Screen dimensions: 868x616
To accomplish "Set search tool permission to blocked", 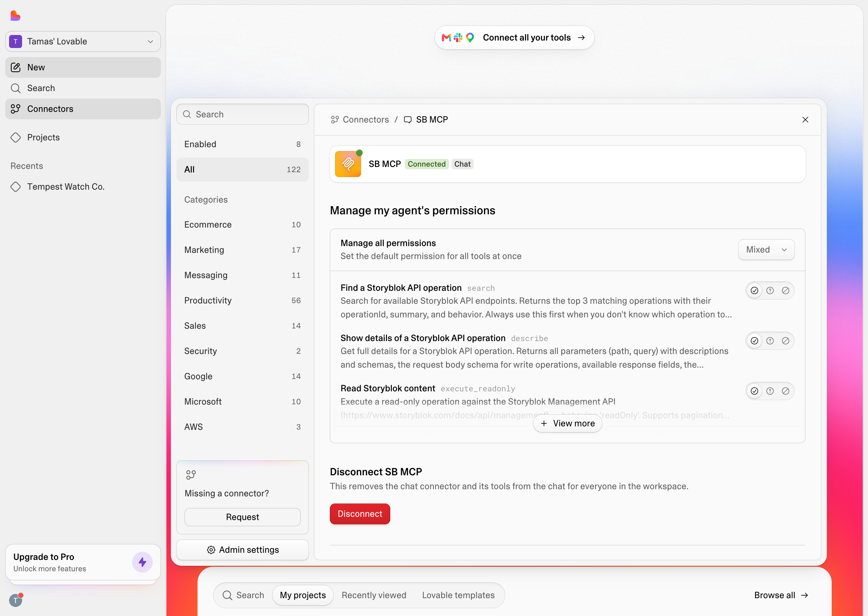I will (786, 290).
